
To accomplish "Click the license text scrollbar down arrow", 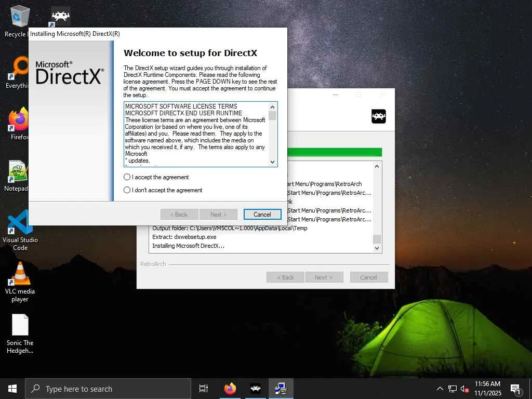I will point(272,162).
